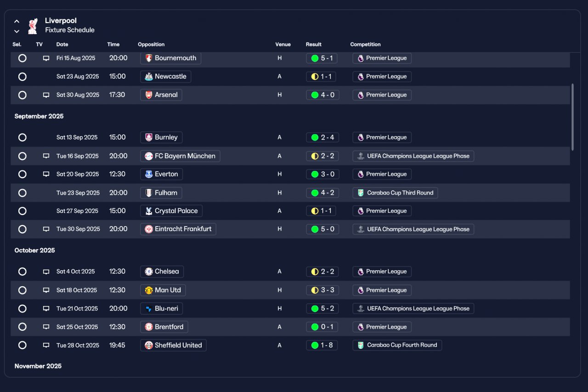Click the TV icon on the Eintracht Frankfurt row
Image resolution: width=588 pixels, height=392 pixels.
point(46,229)
